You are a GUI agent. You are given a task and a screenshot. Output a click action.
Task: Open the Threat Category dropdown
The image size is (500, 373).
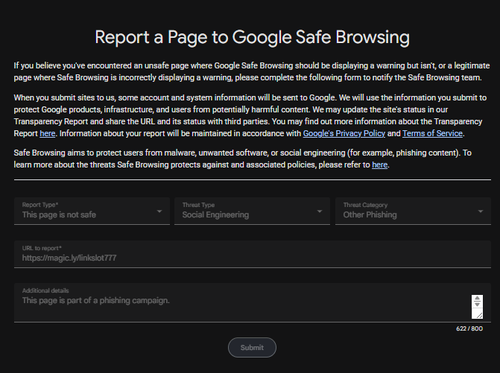coord(413,211)
